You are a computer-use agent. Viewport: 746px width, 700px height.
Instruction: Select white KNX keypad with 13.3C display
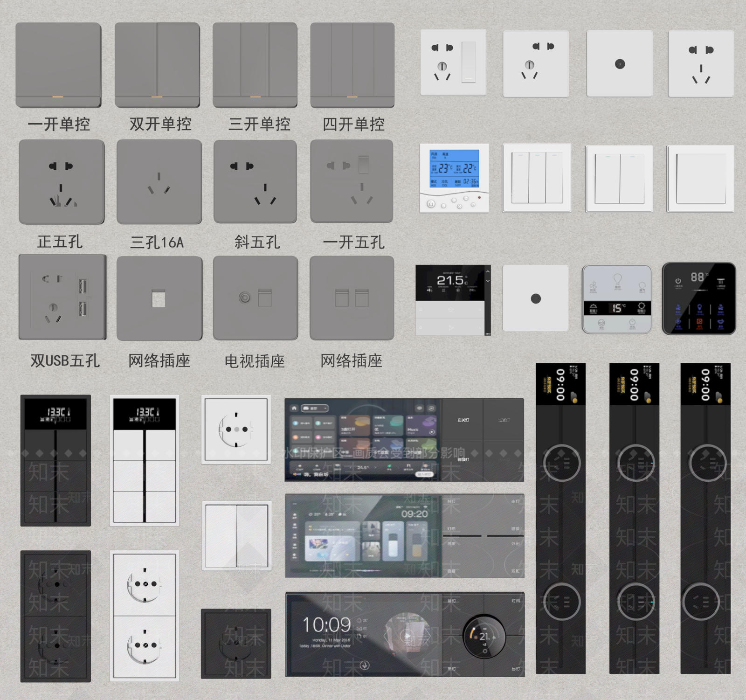pyautogui.click(x=145, y=460)
